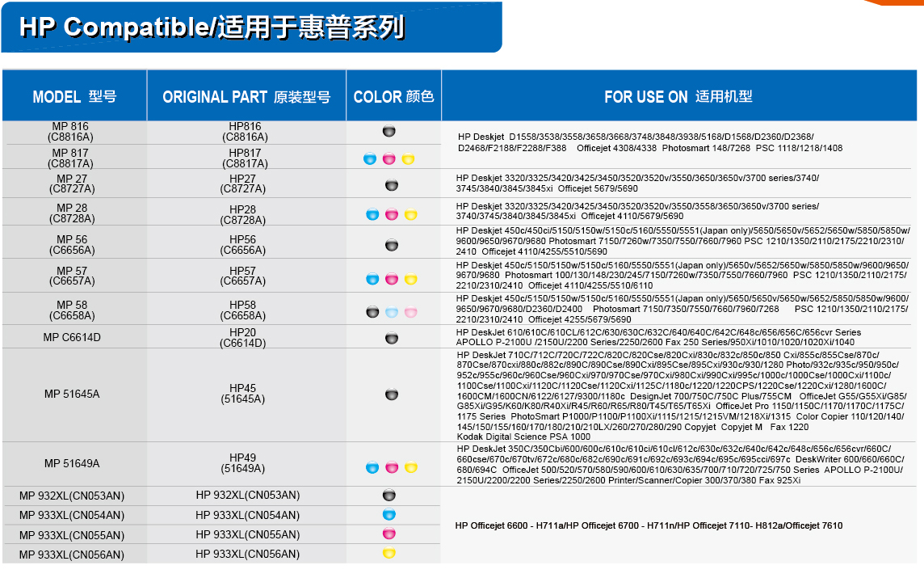Click the COLOR column header
Screen dimensions: 924x578
[x=393, y=97]
